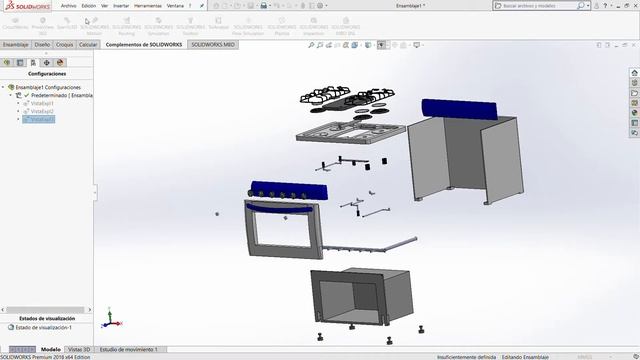Open the Design Library task pane icon
This screenshot has width=640, height=360.
634,83
